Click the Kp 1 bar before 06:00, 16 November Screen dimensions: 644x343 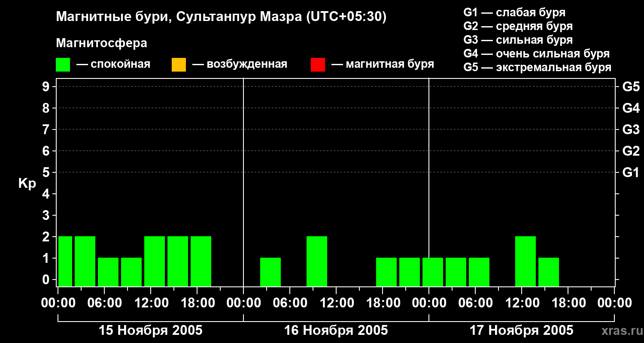pos(270,272)
